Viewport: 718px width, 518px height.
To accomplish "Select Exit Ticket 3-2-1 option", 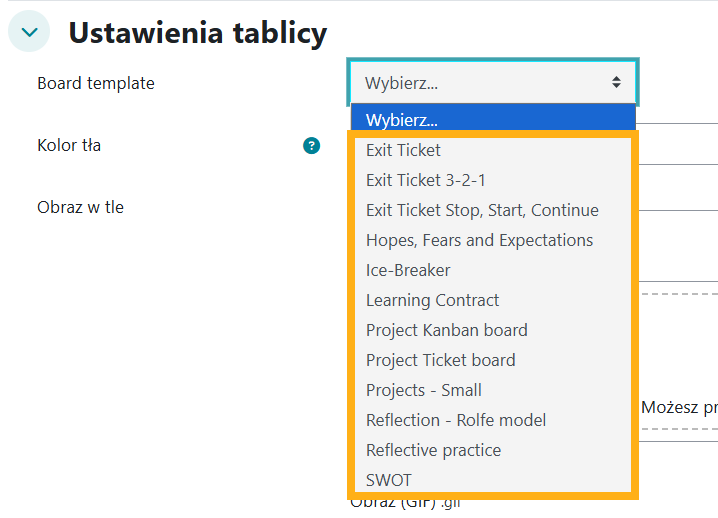I will 425,180.
